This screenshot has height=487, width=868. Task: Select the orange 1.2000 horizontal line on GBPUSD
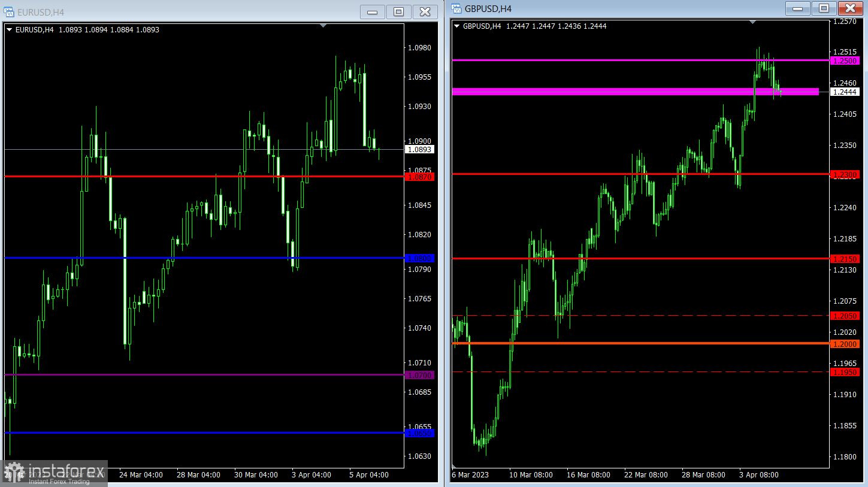[x=640, y=343]
